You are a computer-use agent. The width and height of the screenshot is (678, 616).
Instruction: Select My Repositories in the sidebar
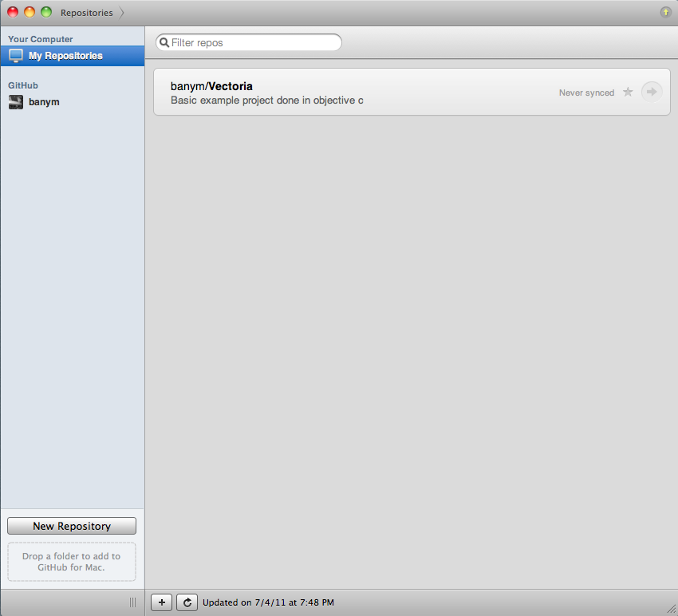point(73,56)
